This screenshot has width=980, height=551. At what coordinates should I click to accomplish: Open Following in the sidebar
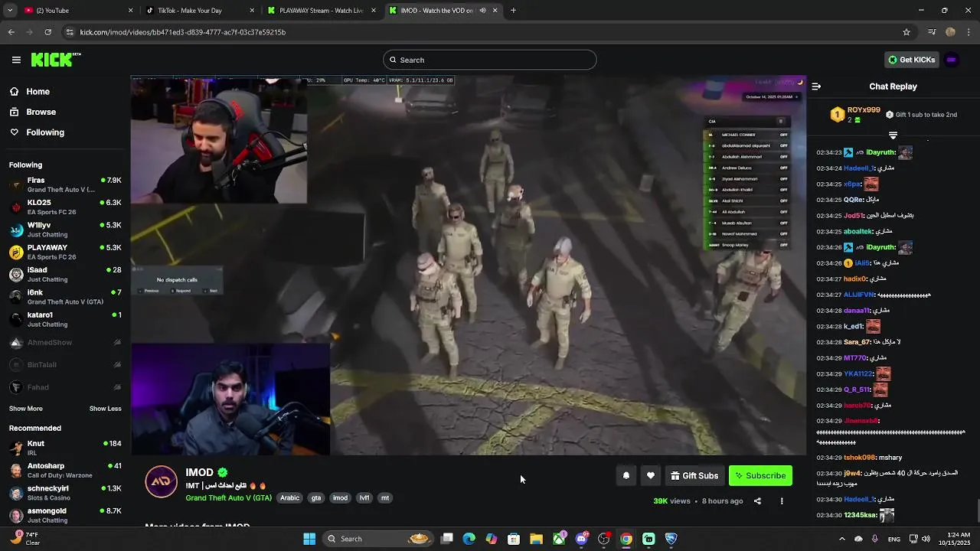45,132
